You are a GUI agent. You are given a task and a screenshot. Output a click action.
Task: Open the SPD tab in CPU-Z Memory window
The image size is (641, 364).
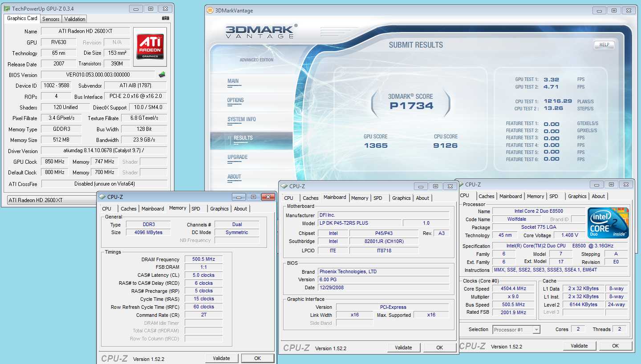pos(196,209)
